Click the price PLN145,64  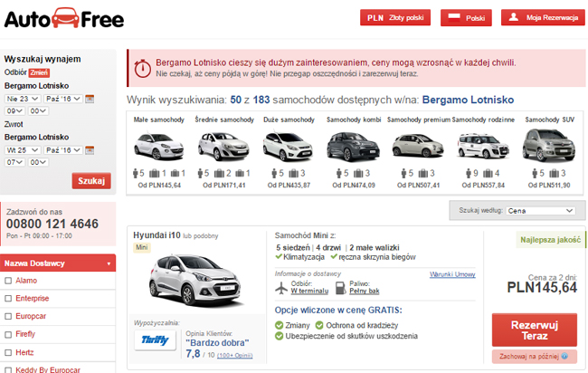(x=542, y=288)
